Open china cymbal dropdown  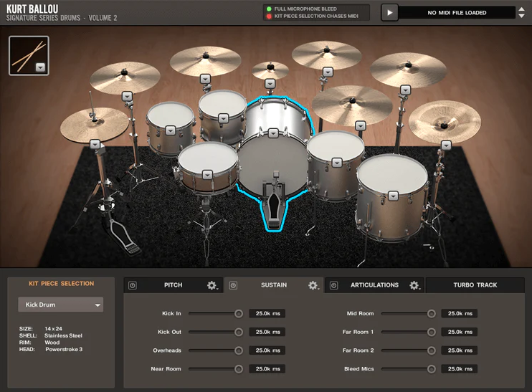click(446, 145)
